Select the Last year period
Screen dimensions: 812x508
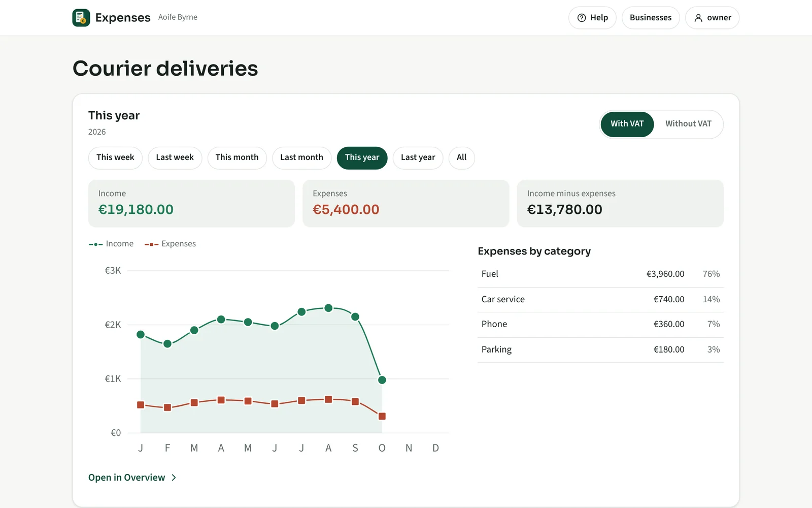coord(418,157)
